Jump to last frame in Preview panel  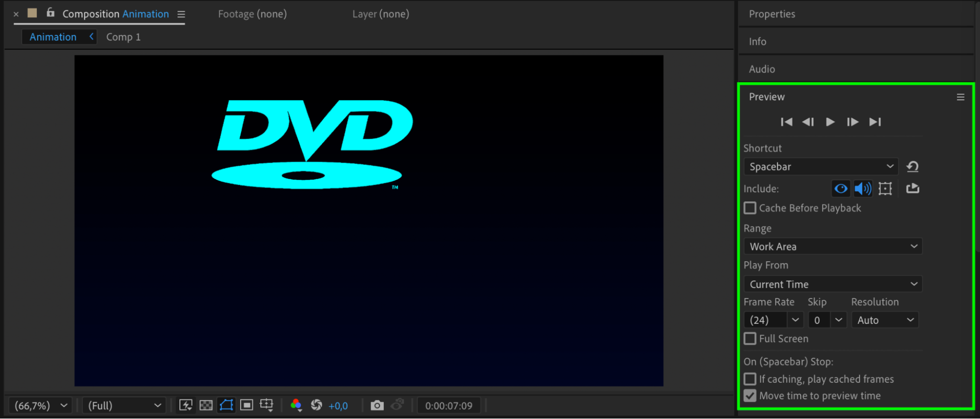pyautogui.click(x=875, y=122)
